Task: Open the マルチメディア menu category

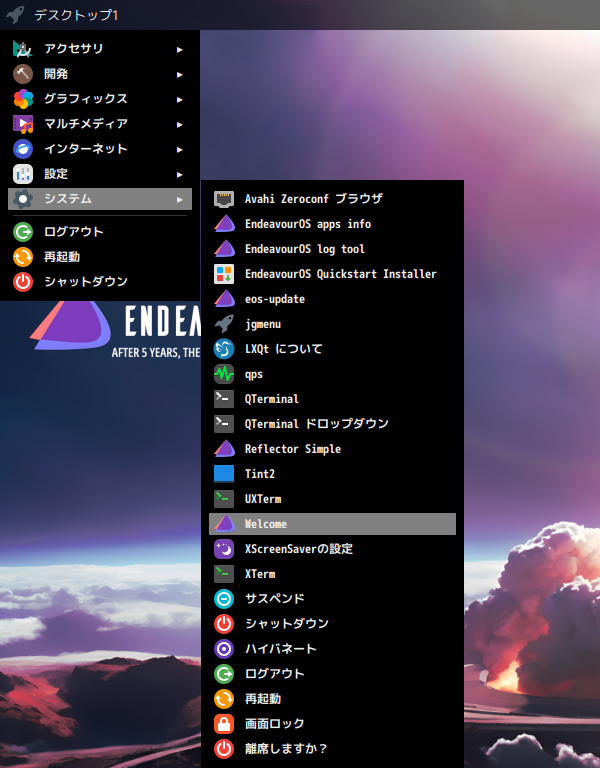Action: click(100, 124)
